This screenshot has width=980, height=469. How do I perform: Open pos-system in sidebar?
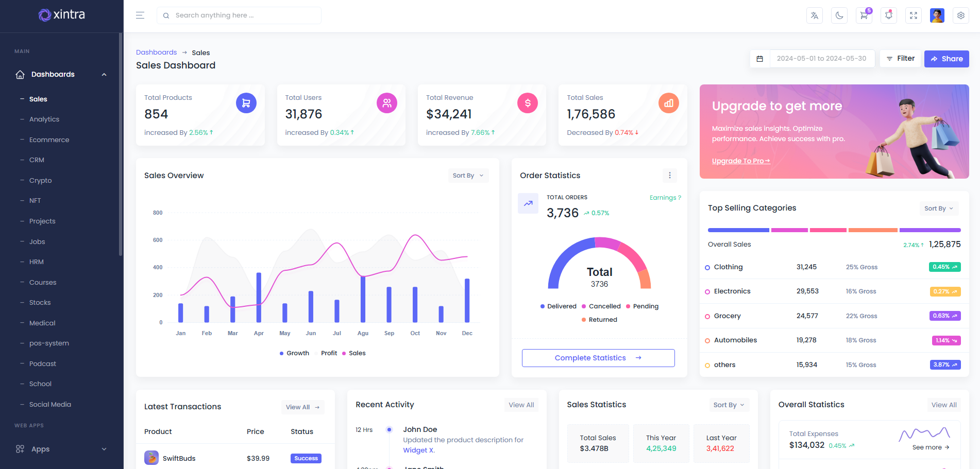click(49, 343)
